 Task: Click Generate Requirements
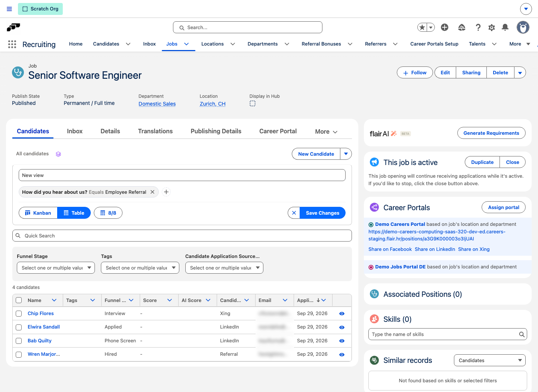[x=491, y=133]
